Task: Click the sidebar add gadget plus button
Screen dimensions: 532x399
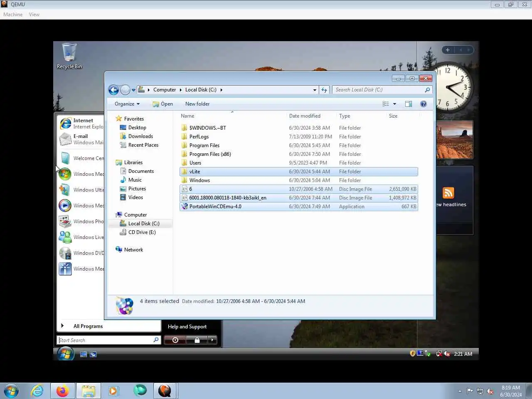Action: 448,50
